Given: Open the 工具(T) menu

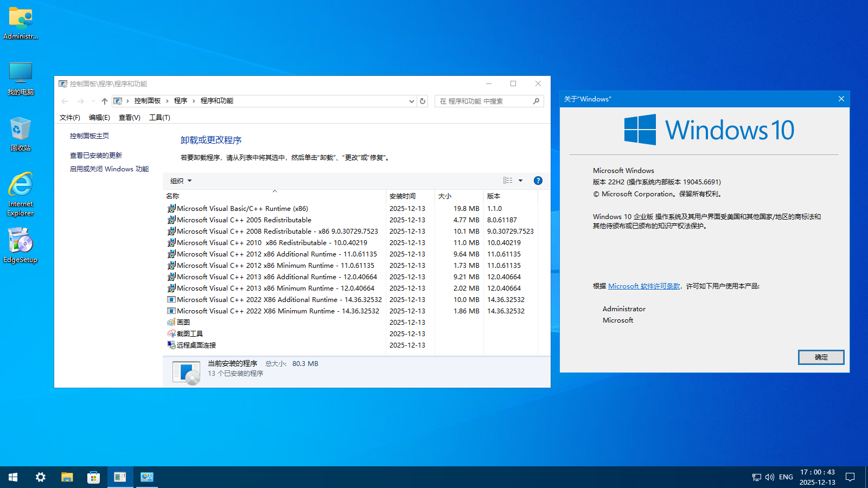Looking at the screenshot, I should (159, 118).
